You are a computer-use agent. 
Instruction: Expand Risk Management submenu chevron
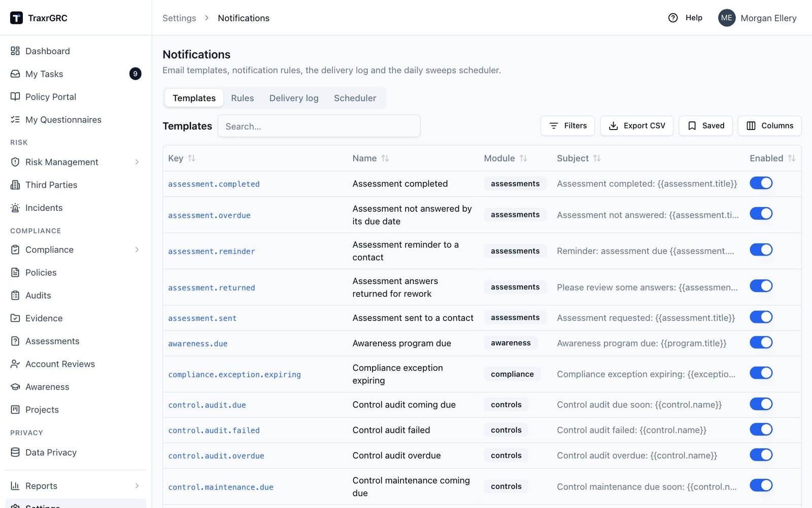pos(137,162)
